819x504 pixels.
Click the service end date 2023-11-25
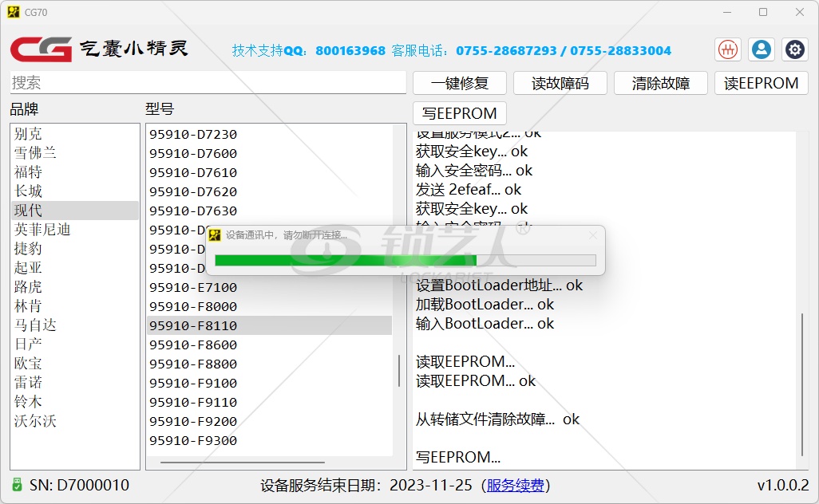[431, 485]
